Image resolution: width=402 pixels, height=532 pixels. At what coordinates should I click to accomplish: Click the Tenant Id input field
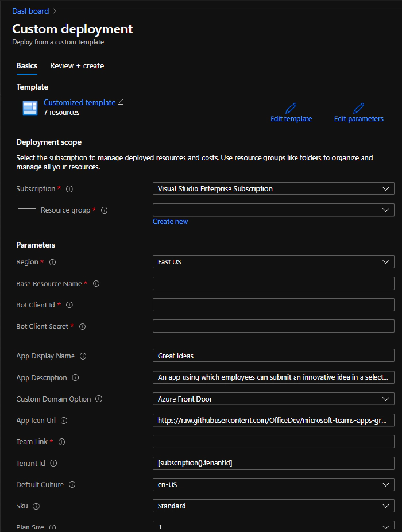pos(273,463)
